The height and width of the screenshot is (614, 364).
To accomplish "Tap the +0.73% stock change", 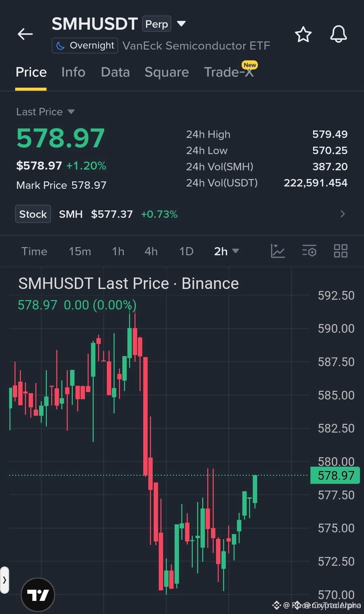I will click(159, 214).
